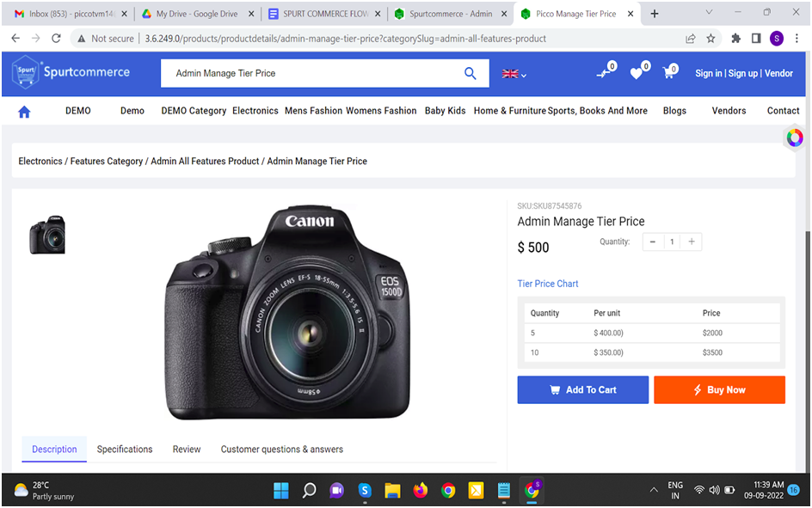The width and height of the screenshot is (812, 508).
Task: Click Tier Price Chart link
Action: [547, 284]
